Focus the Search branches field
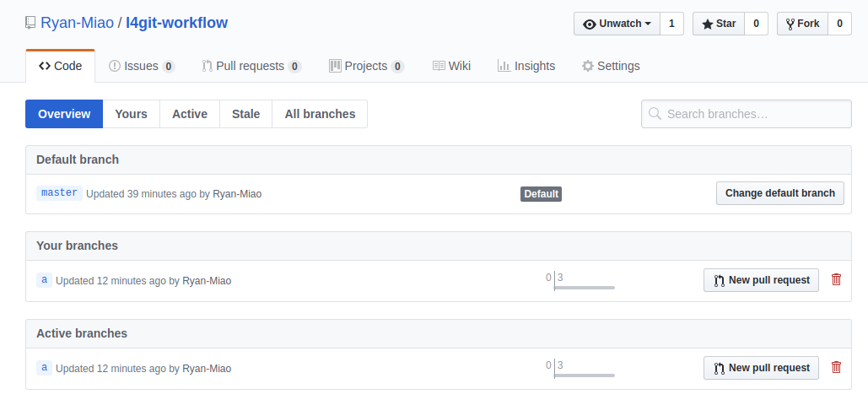This screenshot has height=416, width=868. click(x=747, y=114)
